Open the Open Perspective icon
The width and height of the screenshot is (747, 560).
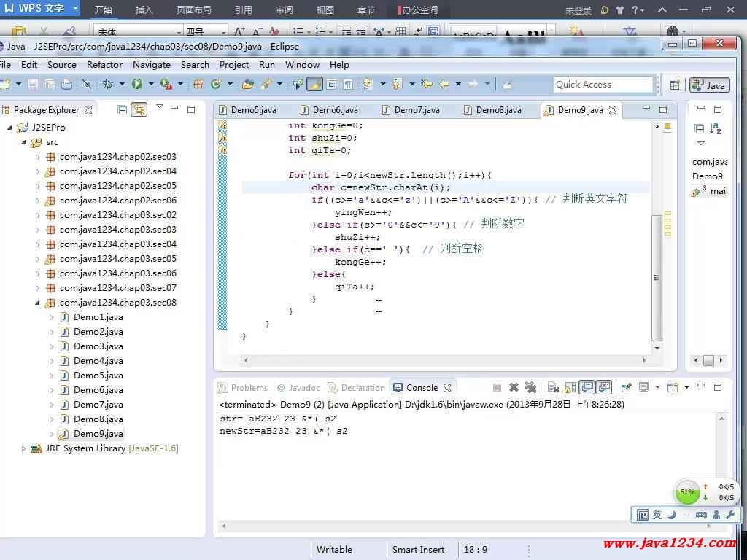pyautogui.click(x=675, y=85)
